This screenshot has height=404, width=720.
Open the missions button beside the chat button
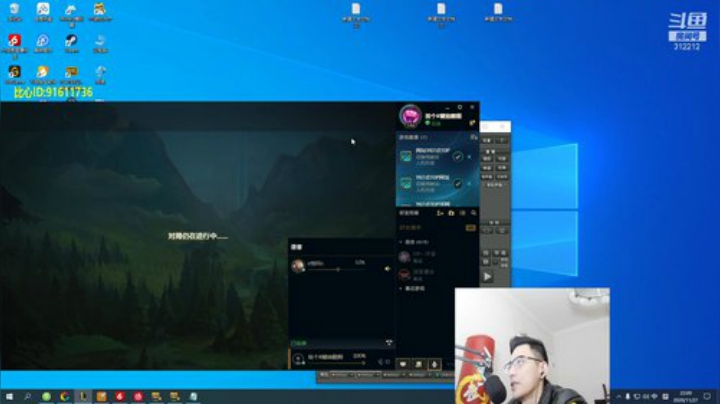coord(419,364)
